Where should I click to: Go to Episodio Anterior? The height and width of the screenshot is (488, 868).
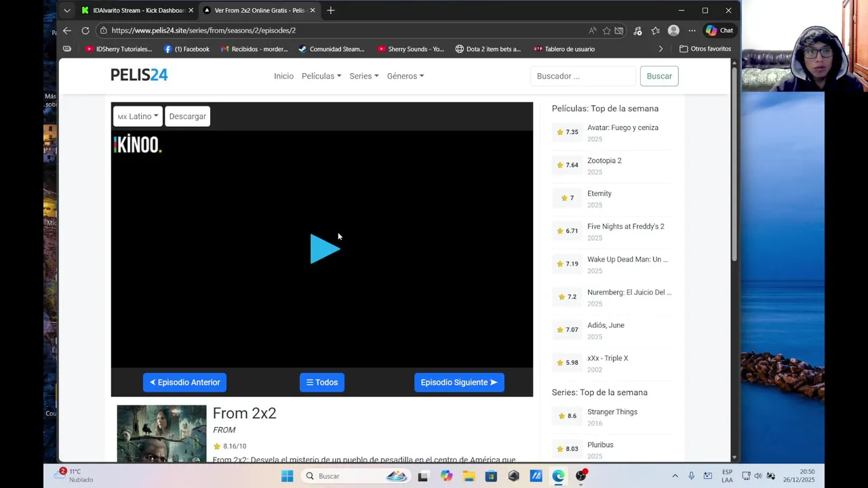click(184, 382)
